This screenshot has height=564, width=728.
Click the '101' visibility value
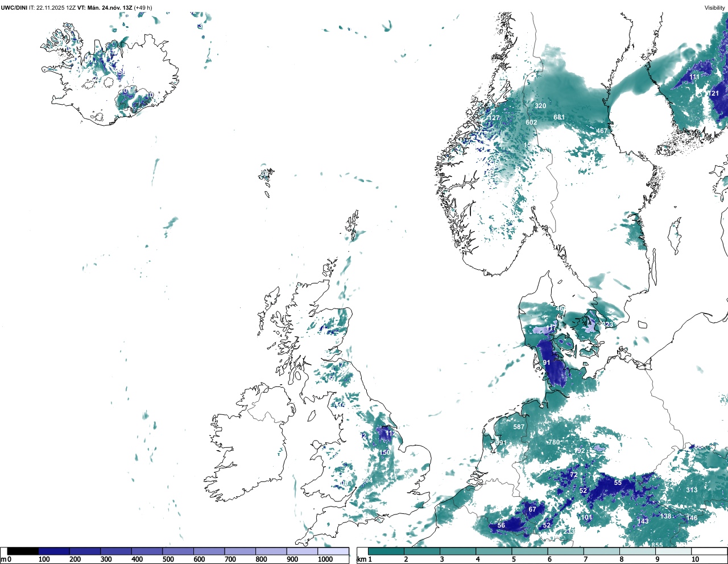pos(587,518)
